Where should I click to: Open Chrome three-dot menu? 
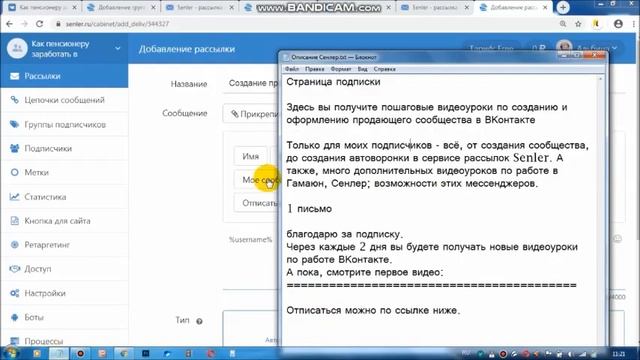click(634, 24)
